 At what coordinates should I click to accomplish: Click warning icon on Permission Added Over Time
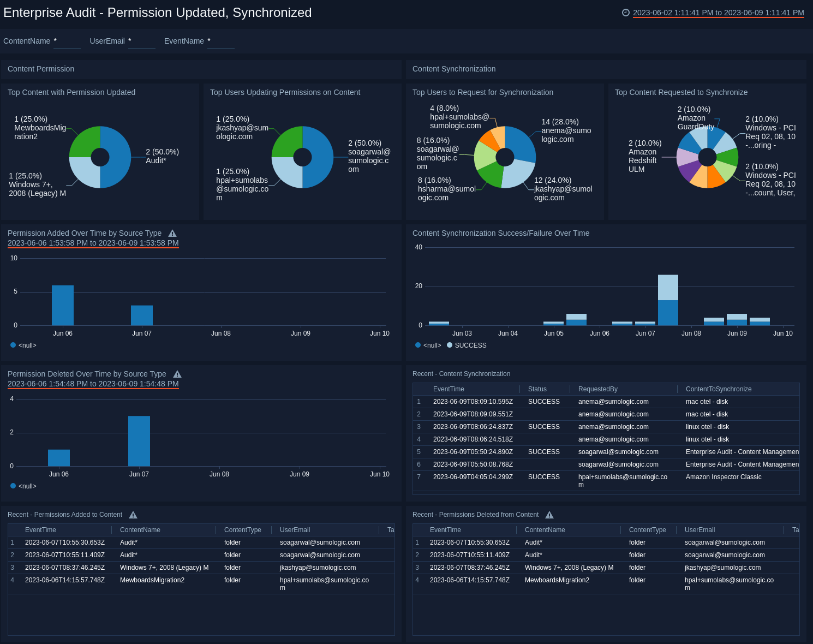pyautogui.click(x=172, y=234)
